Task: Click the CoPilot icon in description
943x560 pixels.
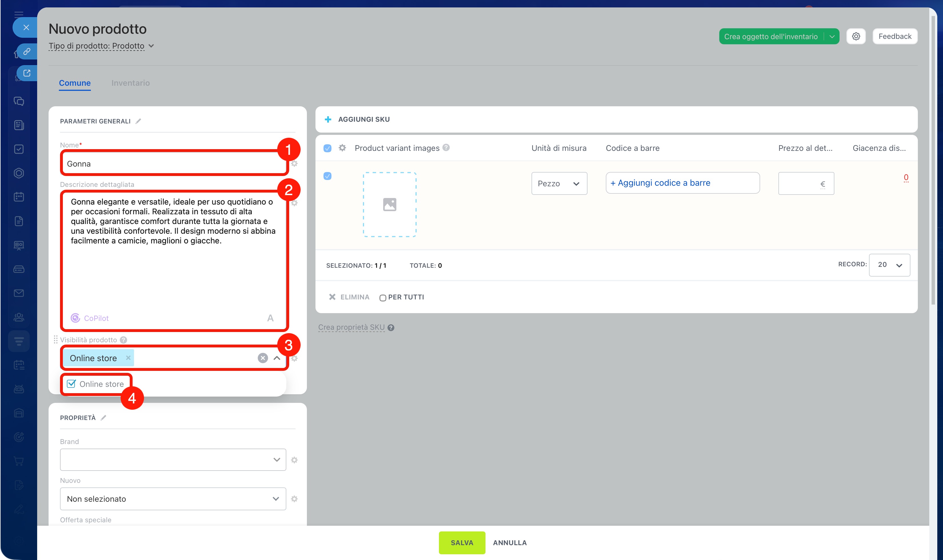Action: [x=75, y=318]
